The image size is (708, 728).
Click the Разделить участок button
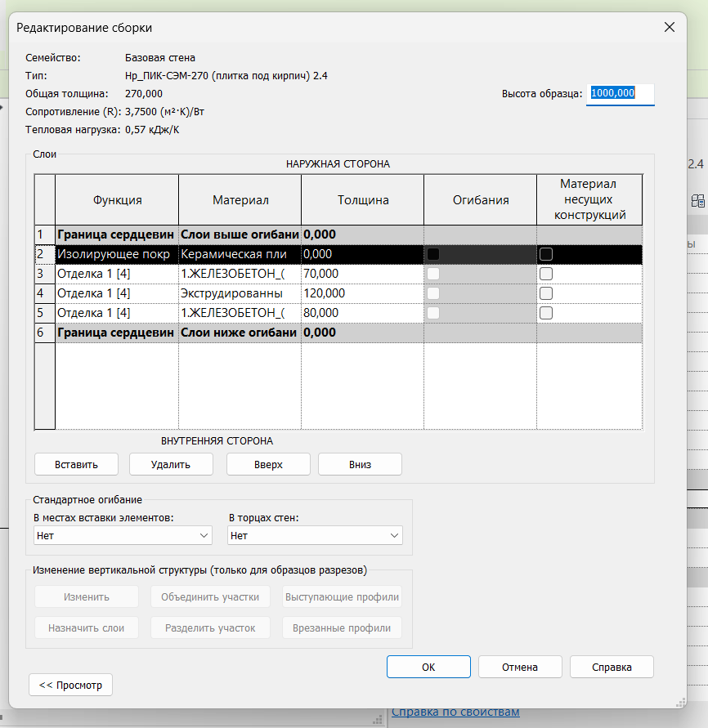210,628
